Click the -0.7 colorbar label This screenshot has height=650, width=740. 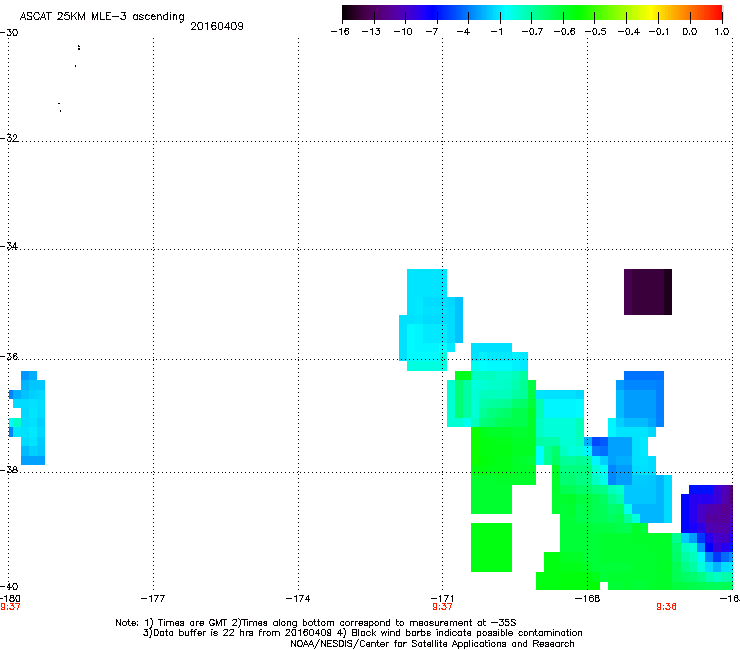[x=532, y=32]
